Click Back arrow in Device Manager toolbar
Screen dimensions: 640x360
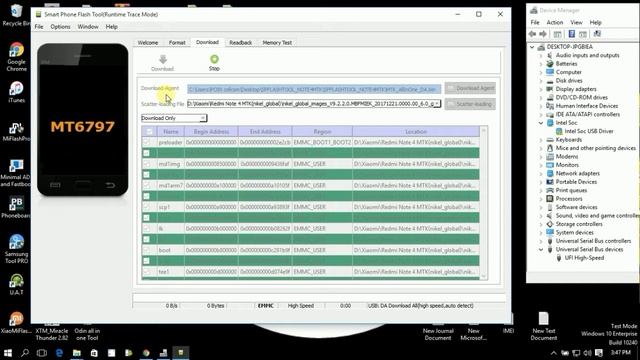[532, 34]
